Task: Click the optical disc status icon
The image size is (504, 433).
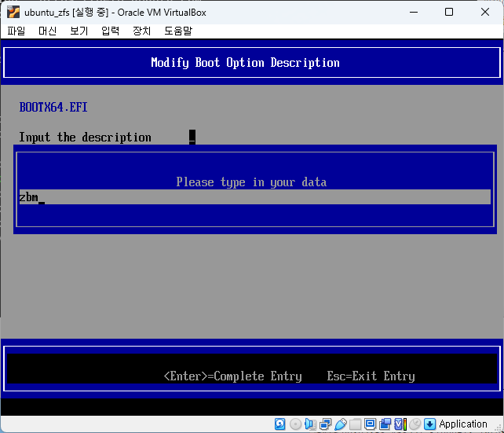Action: tap(295, 424)
